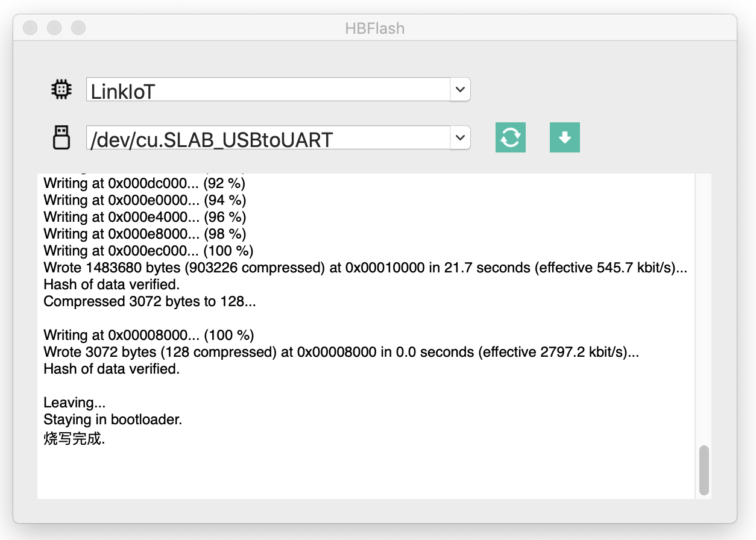Click the 'Staying in bootloader.' log line
The image size is (756, 540).
(113, 419)
